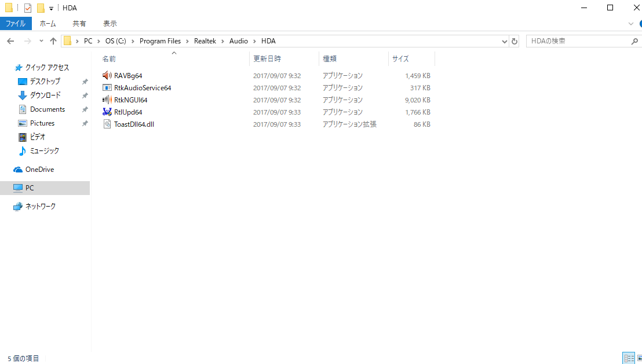Select the RtkNGUI64 sound manager icon
Screen dimensions: 642x364
click(107, 100)
